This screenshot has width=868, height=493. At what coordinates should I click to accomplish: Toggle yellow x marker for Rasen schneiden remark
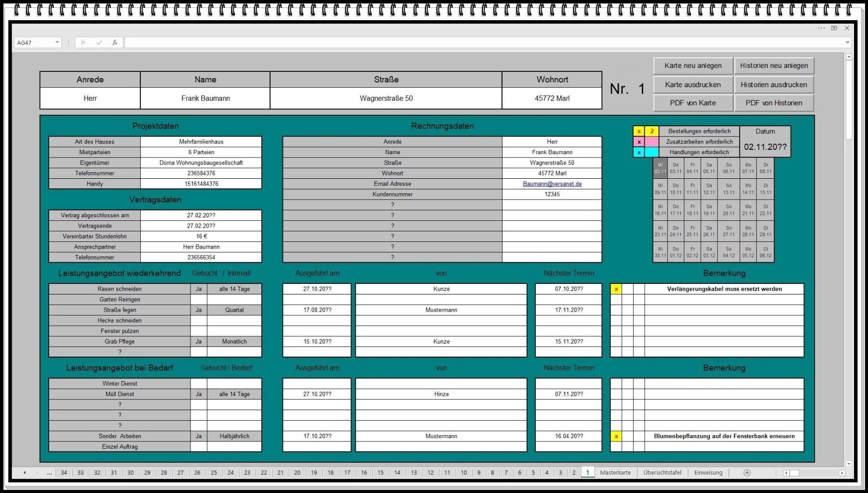tap(616, 289)
